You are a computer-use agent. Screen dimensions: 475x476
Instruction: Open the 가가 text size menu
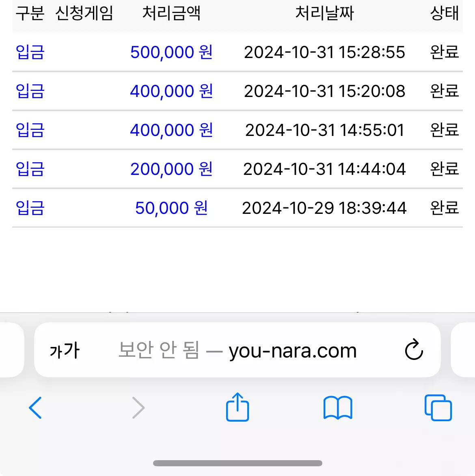point(65,350)
